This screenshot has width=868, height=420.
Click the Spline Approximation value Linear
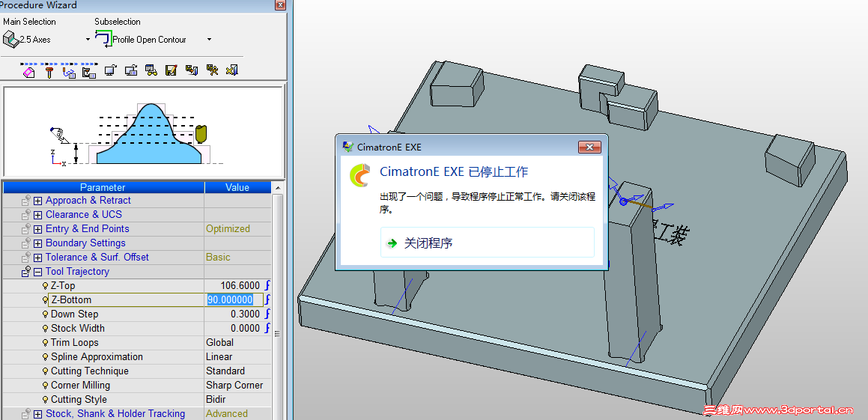click(219, 357)
